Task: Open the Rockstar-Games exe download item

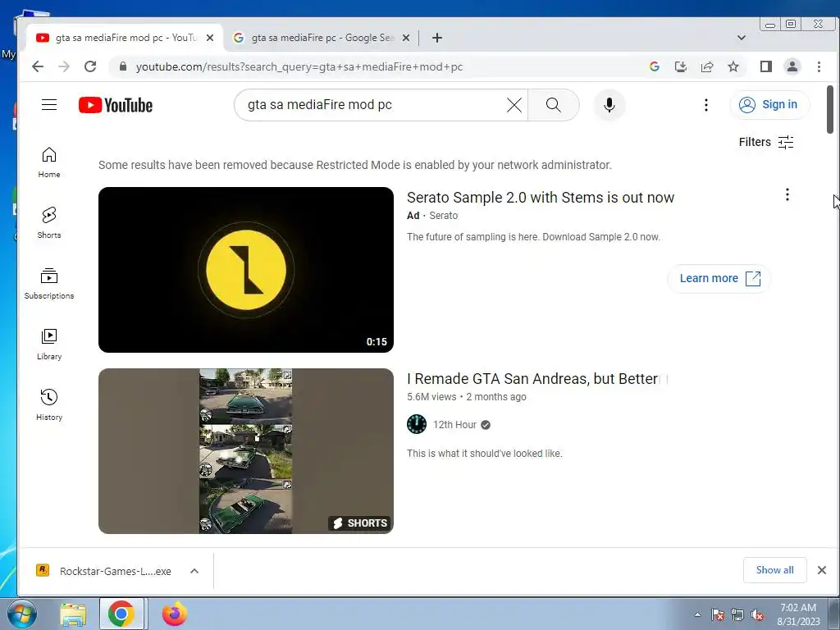Action: coord(105,571)
